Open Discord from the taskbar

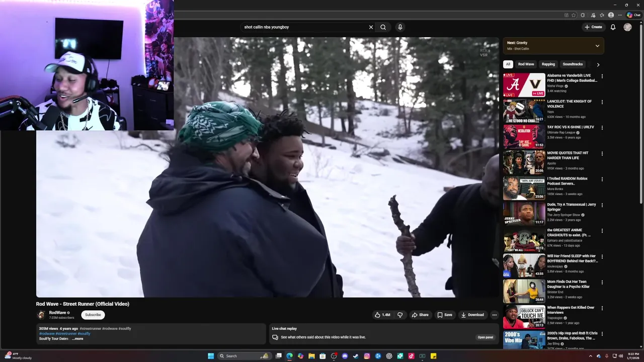[x=345, y=356]
